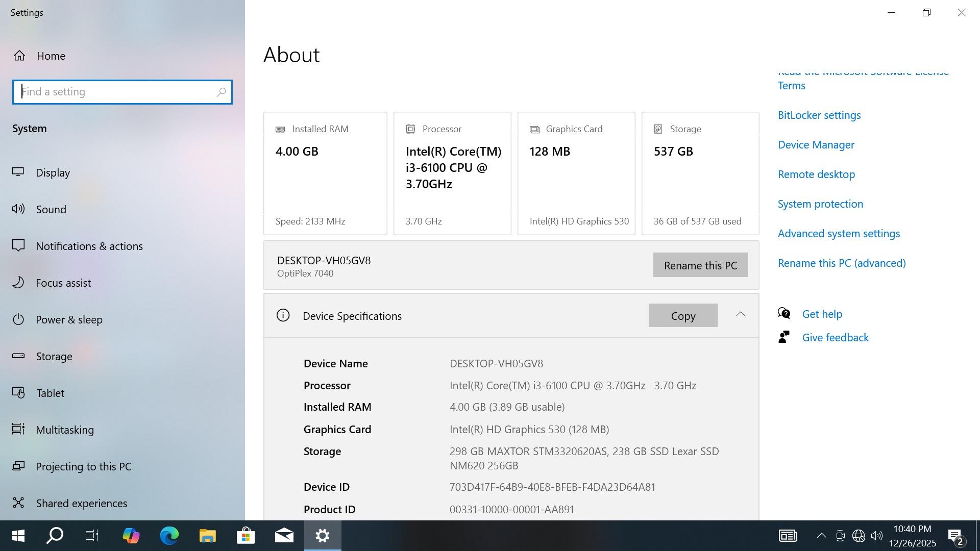980x551 pixels.
Task: Open Focus assist moon icon
Action: coord(18,282)
